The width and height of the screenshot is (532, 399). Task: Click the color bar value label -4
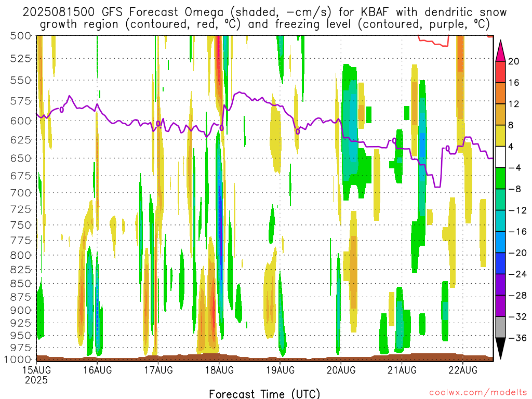[x=515, y=168]
